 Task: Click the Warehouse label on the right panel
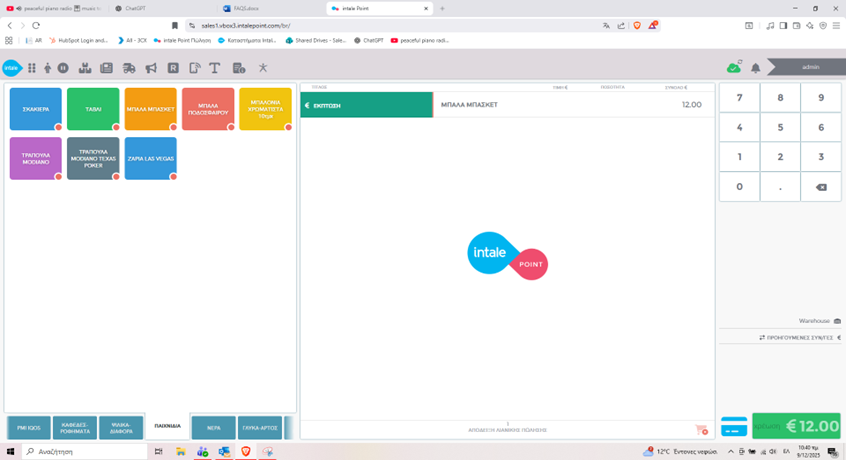pyautogui.click(x=814, y=321)
